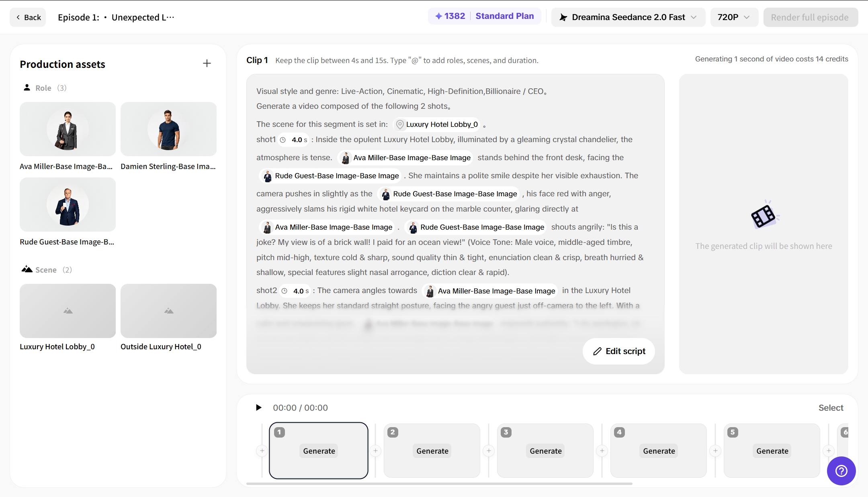Click the clip number 1 badge
Image resolution: width=868 pixels, height=497 pixels.
[x=279, y=432]
